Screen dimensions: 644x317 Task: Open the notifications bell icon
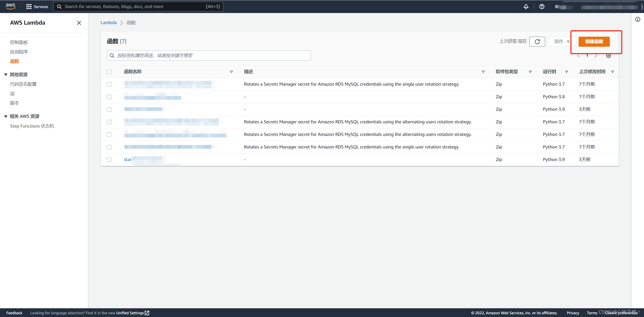[526, 7]
